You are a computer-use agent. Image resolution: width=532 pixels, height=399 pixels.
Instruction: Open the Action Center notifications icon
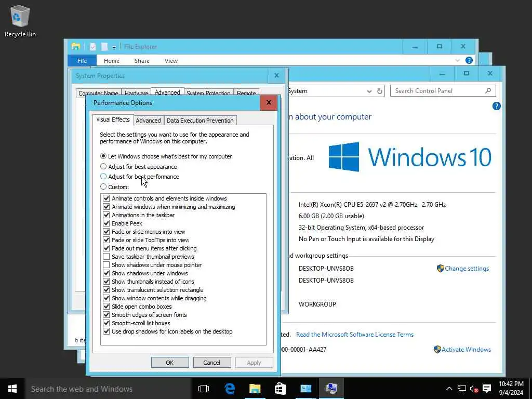(x=487, y=389)
